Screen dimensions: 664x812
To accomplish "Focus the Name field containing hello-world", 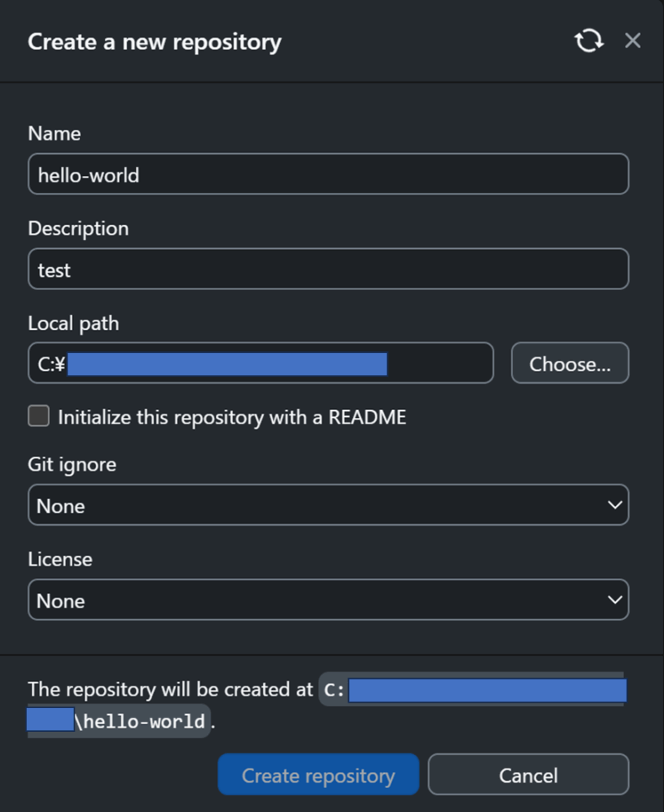I will [328, 174].
